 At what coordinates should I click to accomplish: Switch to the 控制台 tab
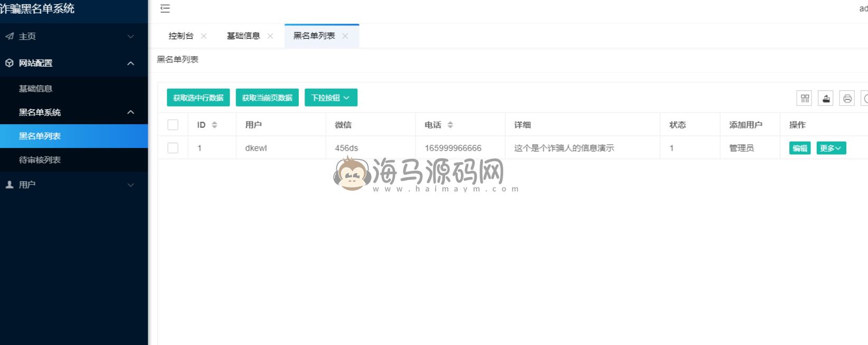click(x=181, y=36)
